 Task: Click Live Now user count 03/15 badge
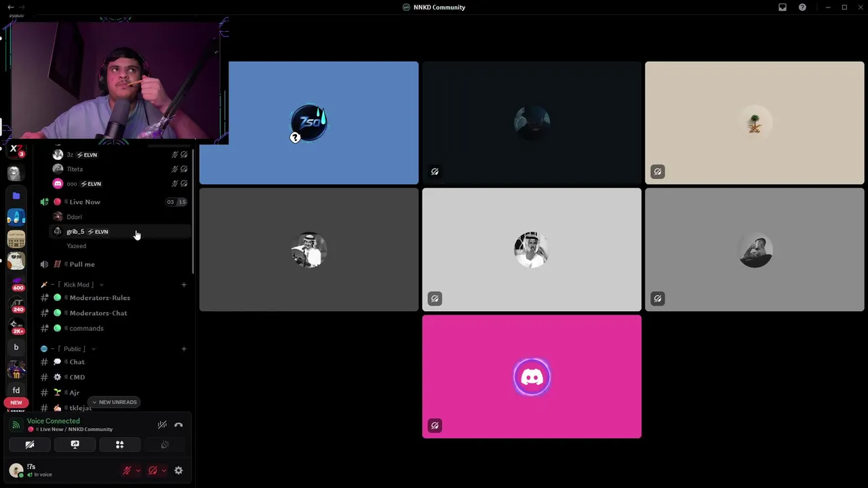tap(176, 202)
